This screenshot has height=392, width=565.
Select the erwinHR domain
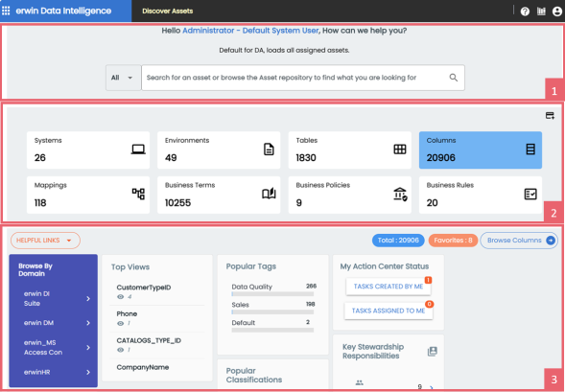coord(36,372)
